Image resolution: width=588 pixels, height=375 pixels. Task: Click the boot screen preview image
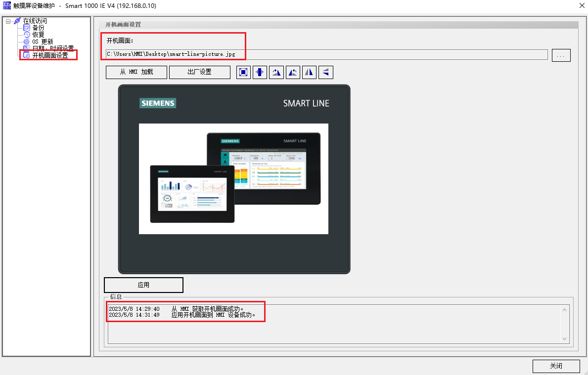234,179
